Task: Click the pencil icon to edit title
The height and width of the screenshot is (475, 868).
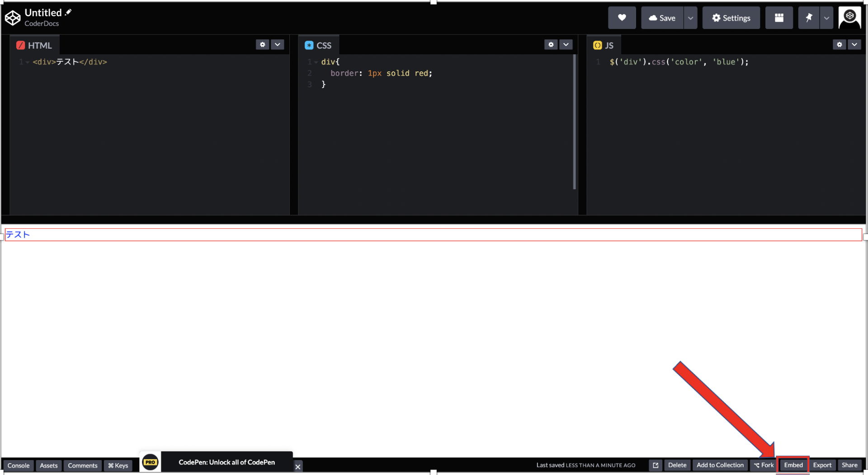Action: click(68, 12)
